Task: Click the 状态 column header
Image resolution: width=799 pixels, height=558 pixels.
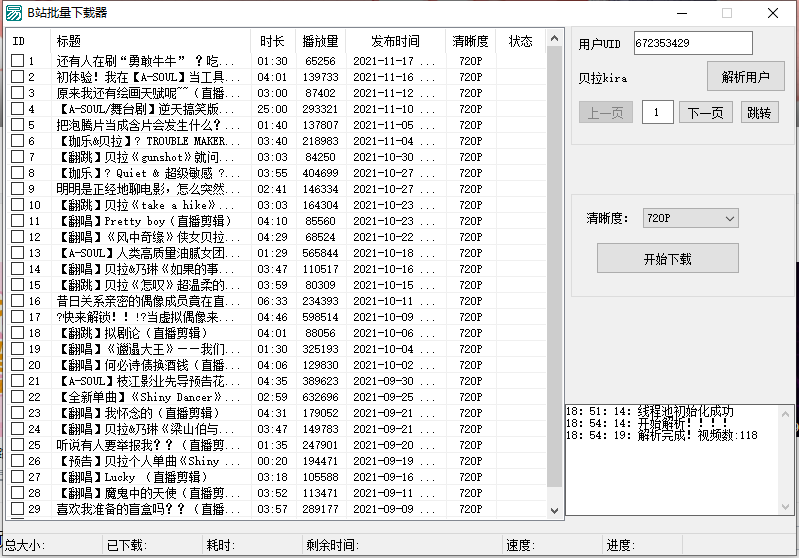Action: click(520, 42)
